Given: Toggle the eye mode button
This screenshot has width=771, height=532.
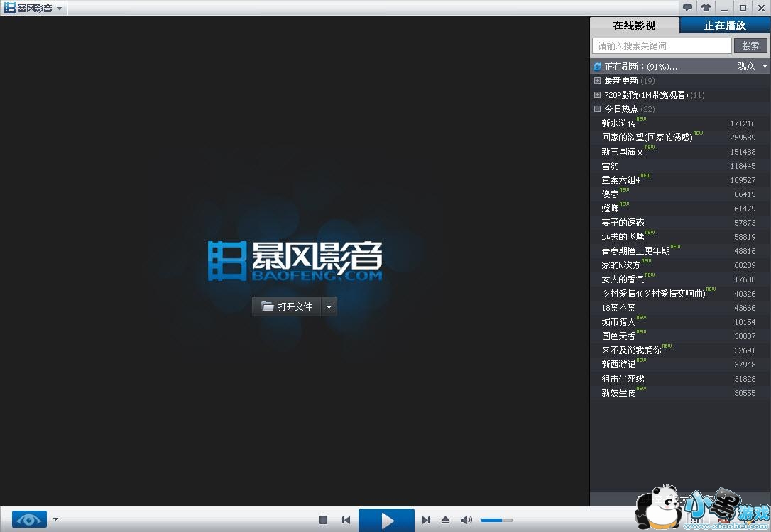Looking at the screenshot, I should [x=30, y=519].
